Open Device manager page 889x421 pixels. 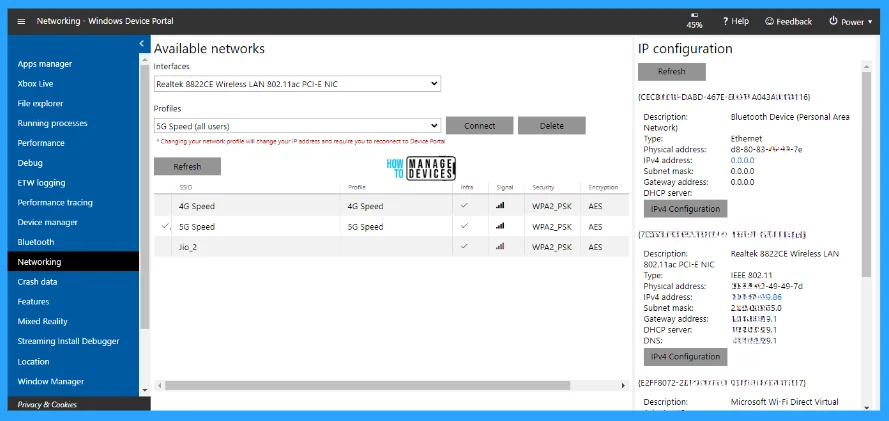coord(48,223)
